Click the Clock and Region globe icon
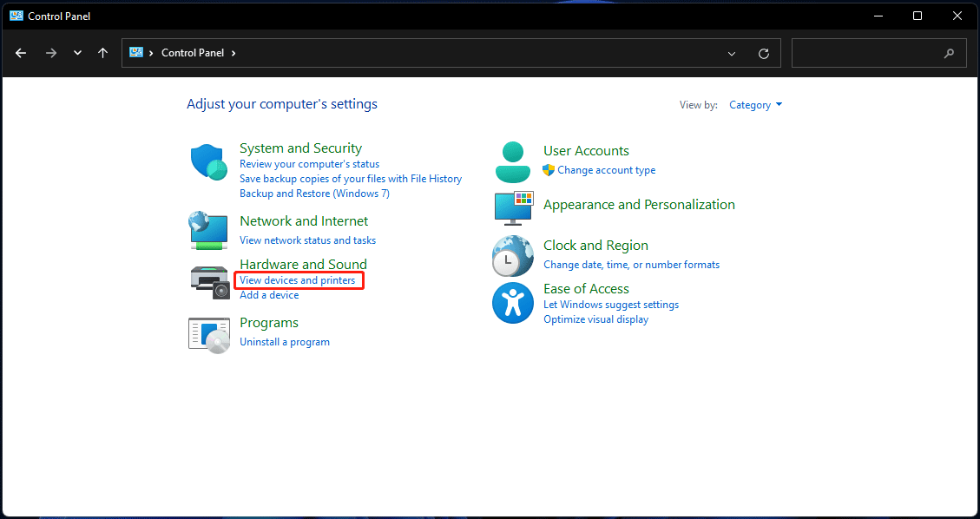The image size is (980, 519). (x=512, y=256)
